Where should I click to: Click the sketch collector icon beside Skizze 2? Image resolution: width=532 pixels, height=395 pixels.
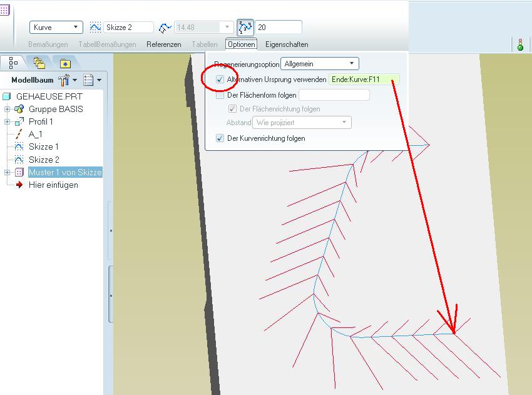[95, 27]
